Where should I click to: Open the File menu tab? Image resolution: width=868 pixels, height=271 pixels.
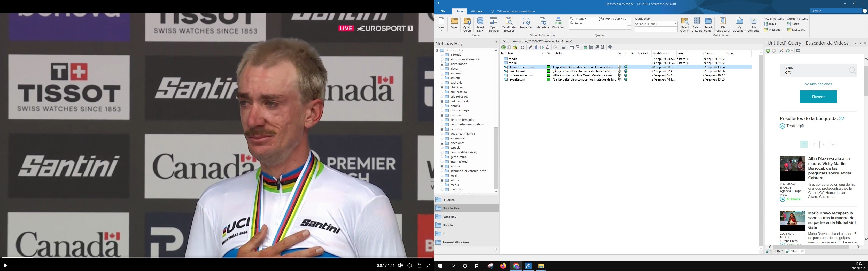pos(443,11)
